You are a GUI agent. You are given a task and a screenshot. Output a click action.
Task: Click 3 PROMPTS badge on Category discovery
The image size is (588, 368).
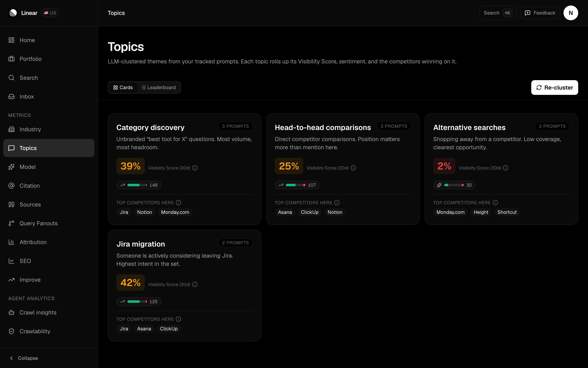coord(235,126)
